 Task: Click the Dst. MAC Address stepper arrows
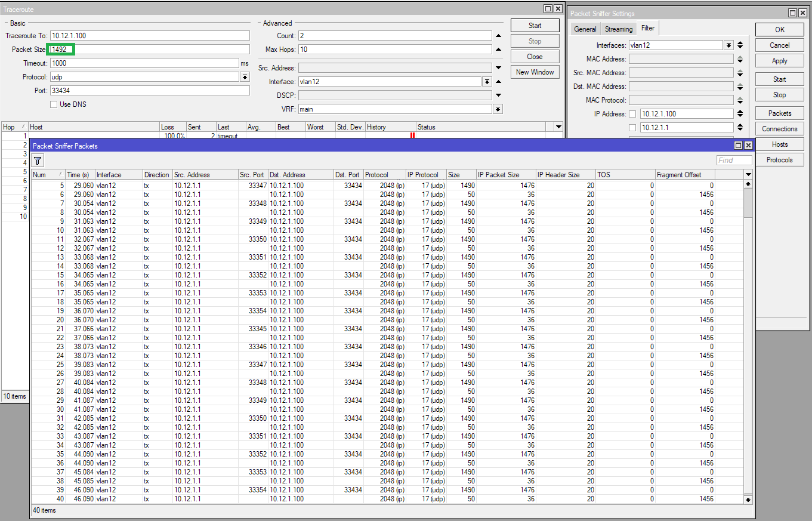click(x=740, y=87)
